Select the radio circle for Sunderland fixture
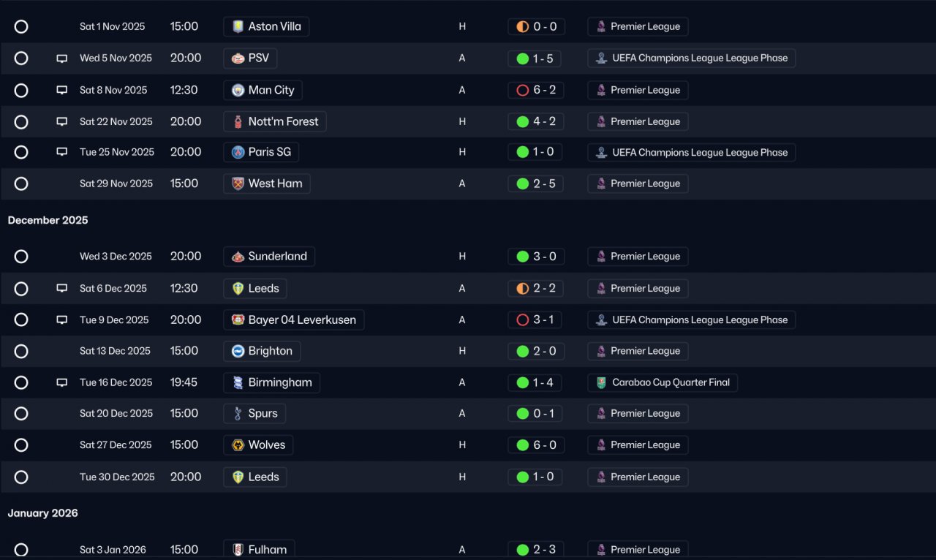 21,257
